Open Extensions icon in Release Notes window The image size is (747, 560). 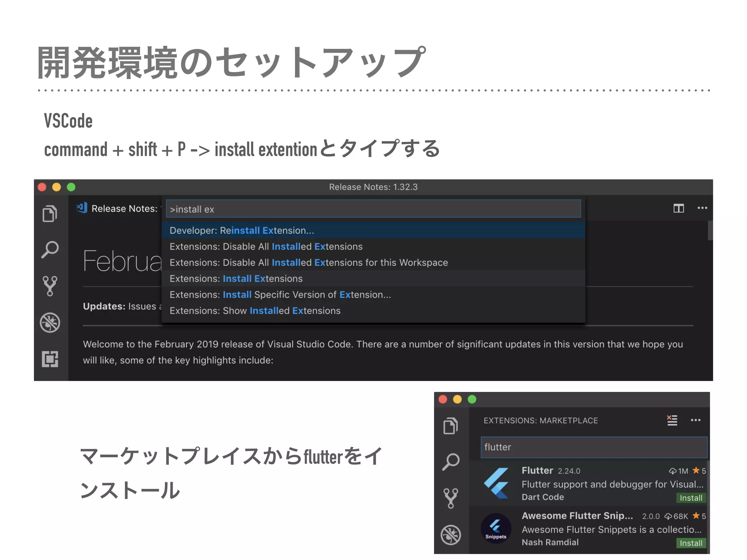click(x=50, y=359)
